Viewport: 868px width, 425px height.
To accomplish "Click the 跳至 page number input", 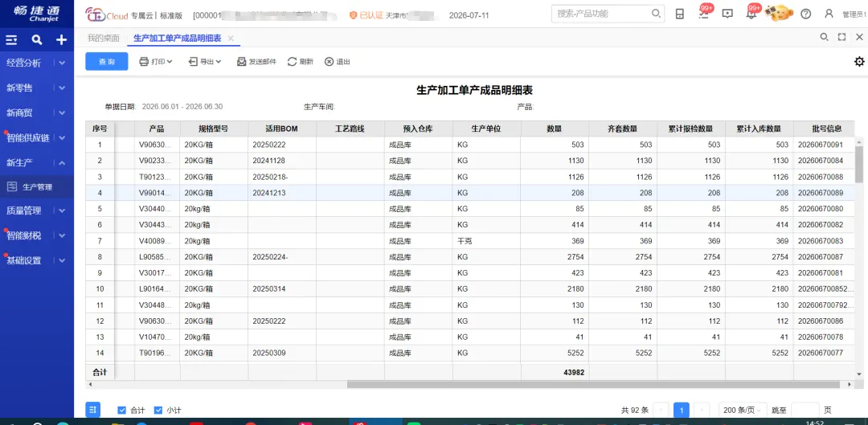I will click(805, 410).
